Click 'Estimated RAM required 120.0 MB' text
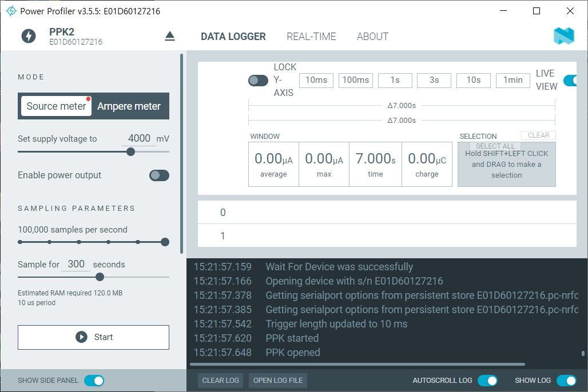The height and width of the screenshot is (392, 588). pos(70,293)
